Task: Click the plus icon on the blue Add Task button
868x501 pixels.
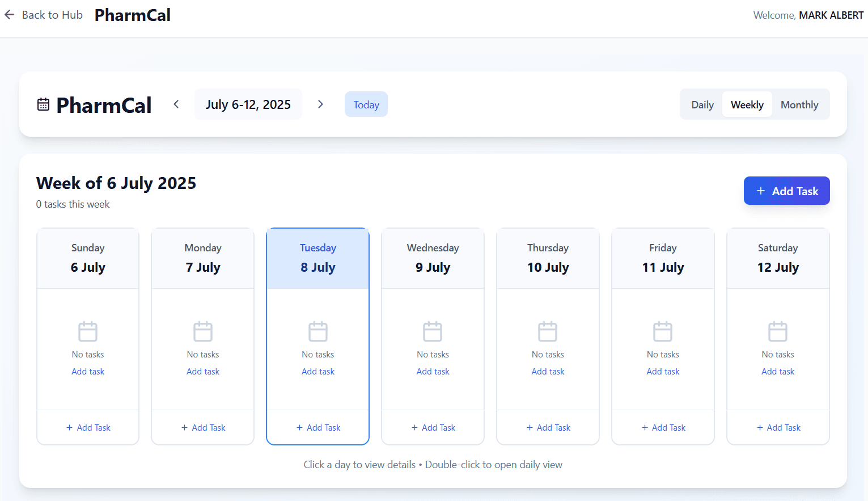Action: 760,191
